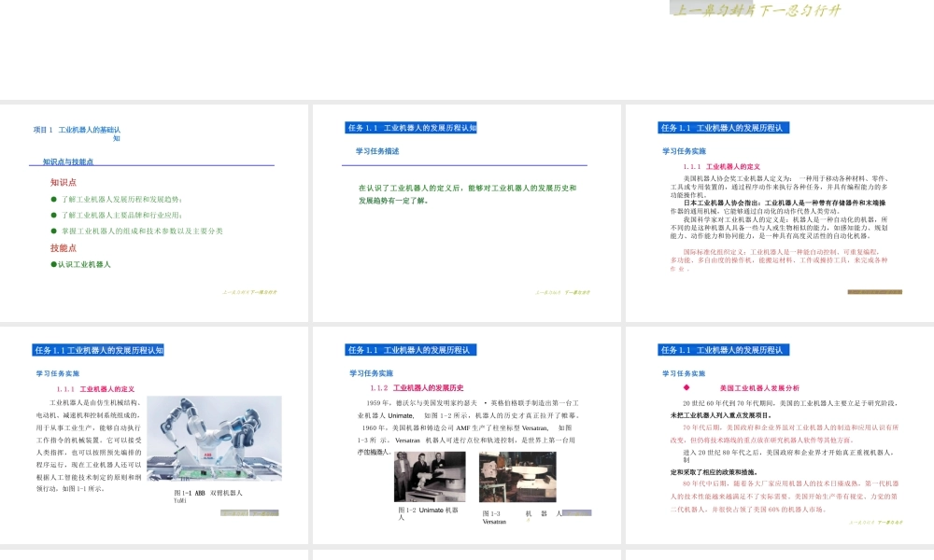The image size is (934, 560).
Task: Click the bold line 日本工业机器人协会指出
Action: [784, 203]
